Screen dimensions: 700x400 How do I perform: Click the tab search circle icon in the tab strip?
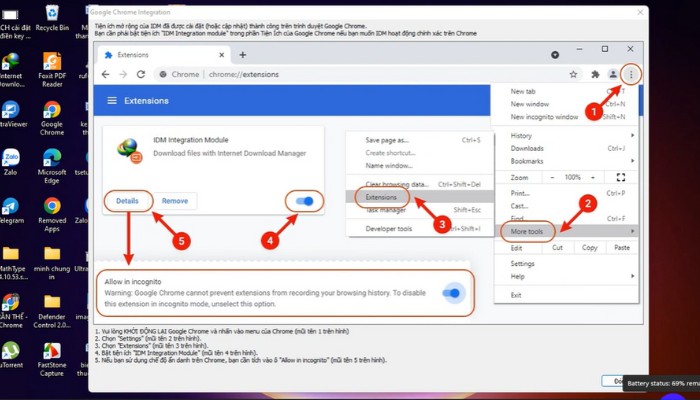[555, 55]
